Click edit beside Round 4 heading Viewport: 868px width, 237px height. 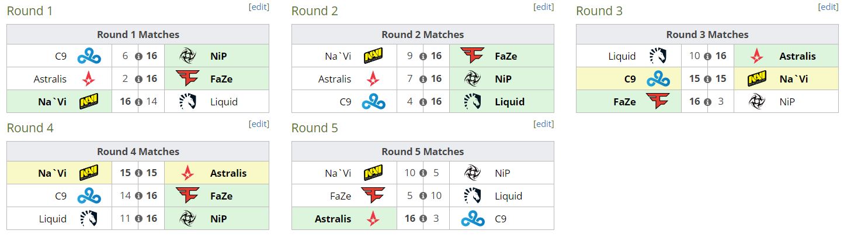259,124
